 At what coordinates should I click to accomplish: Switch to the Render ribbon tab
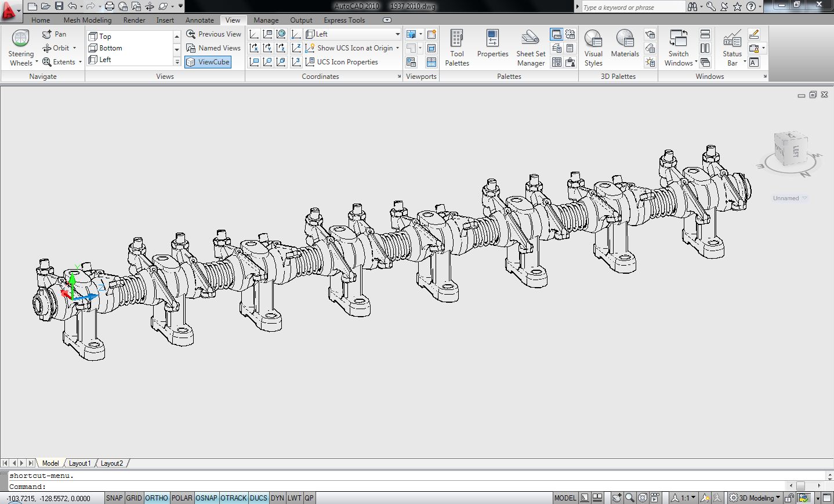pos(134,20)
